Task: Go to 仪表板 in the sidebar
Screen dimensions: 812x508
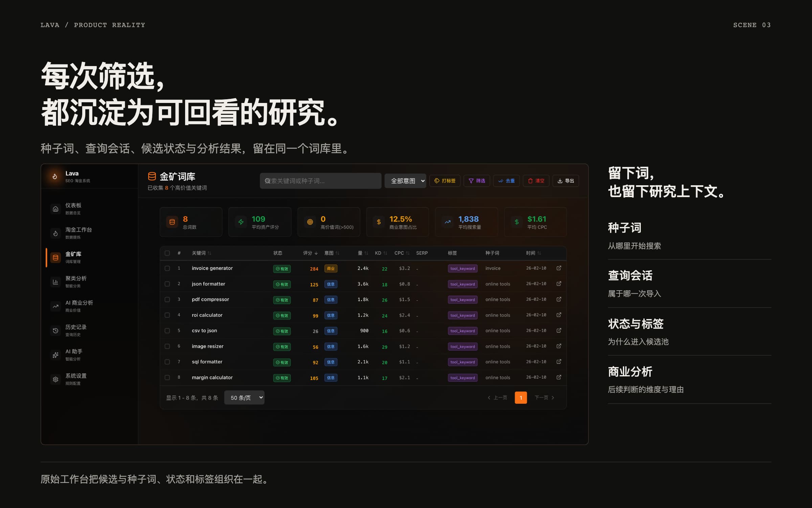Action: click(x=90, y=209)
